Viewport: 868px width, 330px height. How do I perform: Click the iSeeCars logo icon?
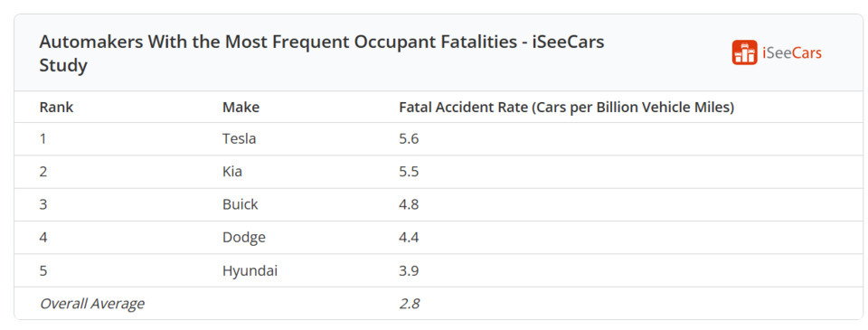click(x=744, y=52)
